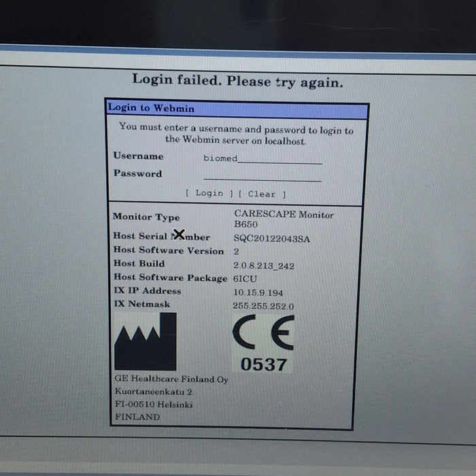476x476 pixels.
Task: Click the 0537 notified body number
Action: point(263,364)
